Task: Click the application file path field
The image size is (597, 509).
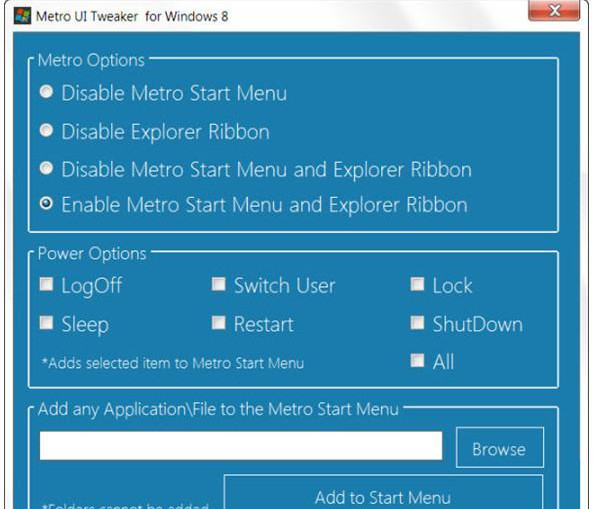Action: coord(241,446)
